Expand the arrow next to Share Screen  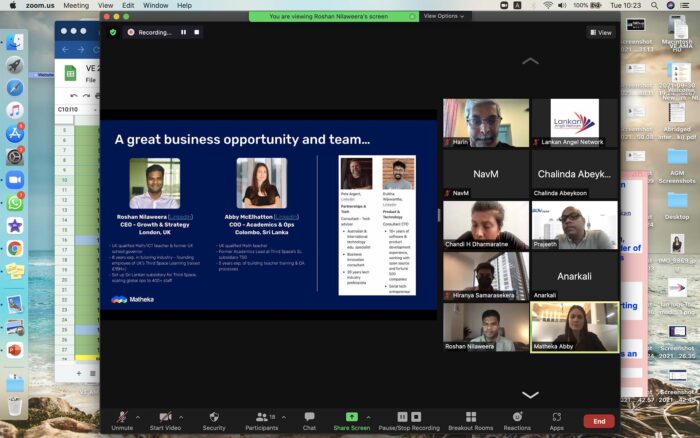368,416
